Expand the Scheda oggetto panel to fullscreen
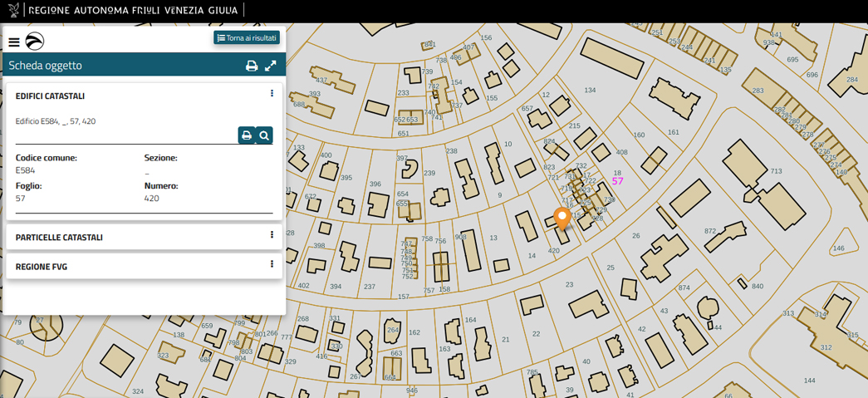The height and width of the screenshot is (398, 868). point(271,66)
